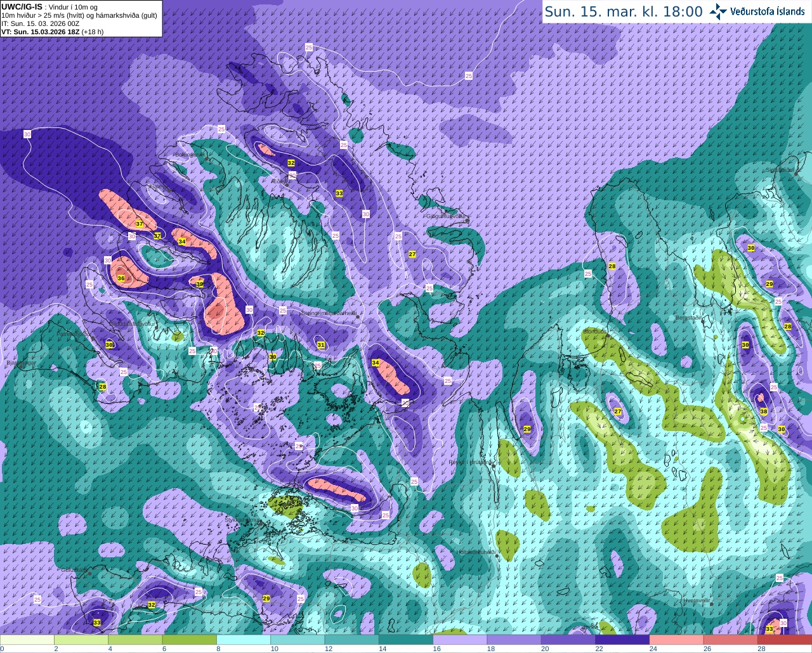Click the yellow 36 maximum gust label
Viewport: 812px width, 653px height.
121,278
